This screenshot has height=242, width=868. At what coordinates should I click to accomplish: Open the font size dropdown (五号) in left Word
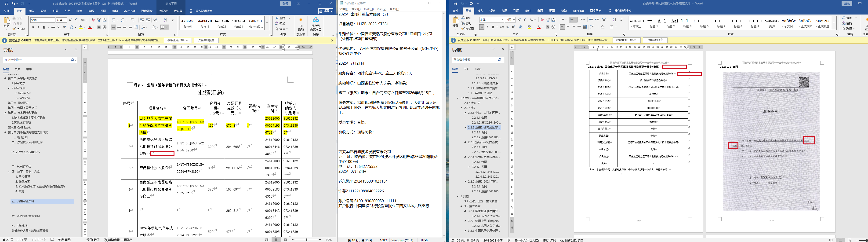pyautogui.click(x=65, y=20)
